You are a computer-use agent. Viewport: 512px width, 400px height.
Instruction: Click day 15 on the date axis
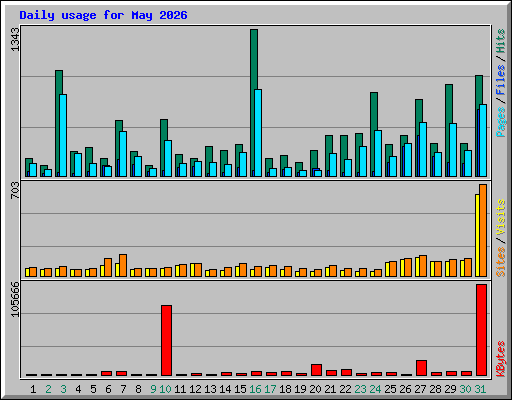240,389
